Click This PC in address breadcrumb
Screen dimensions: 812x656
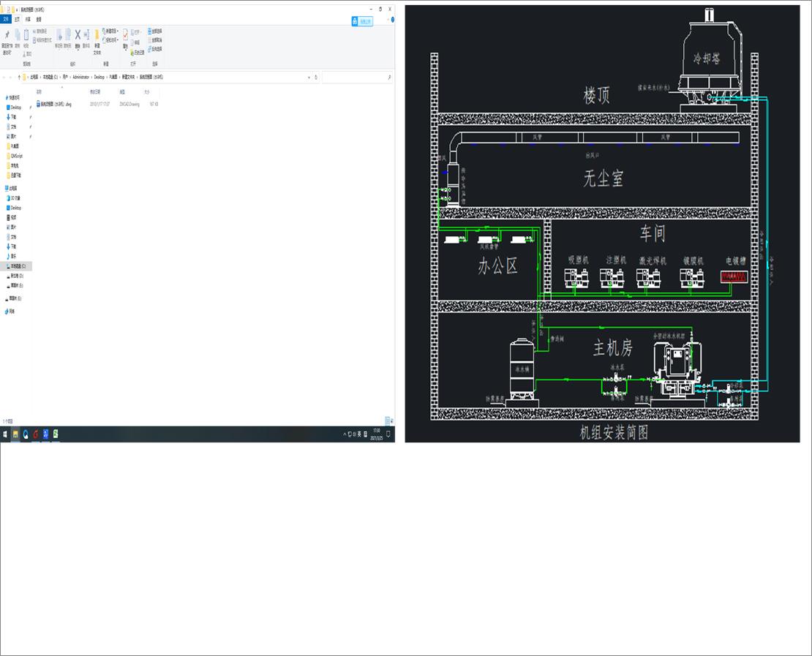[34, 77]
